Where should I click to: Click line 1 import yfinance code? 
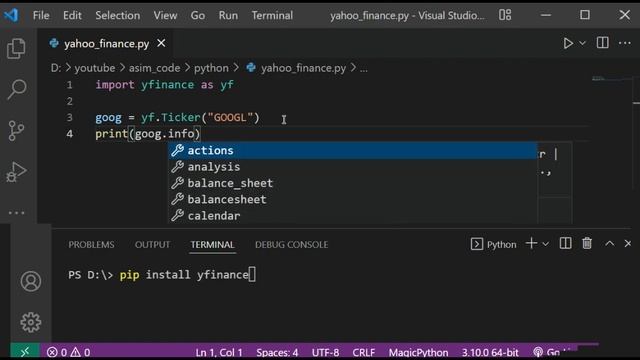[164, 84]
